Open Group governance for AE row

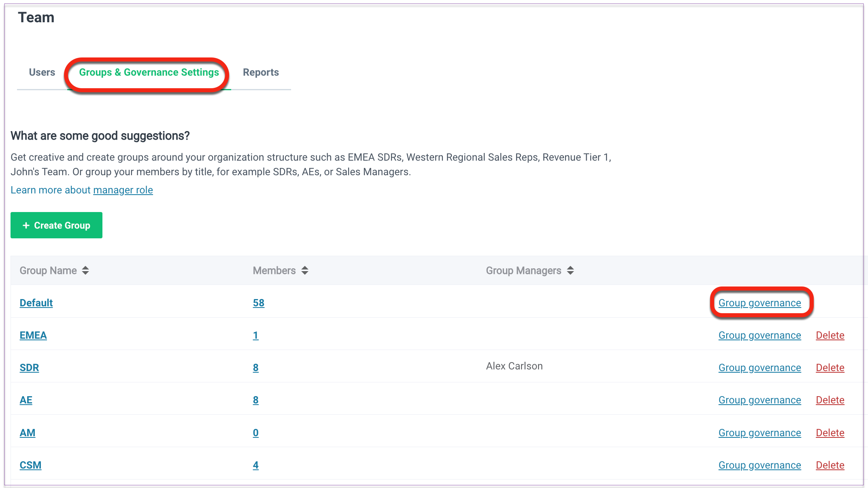click(759, 400)
